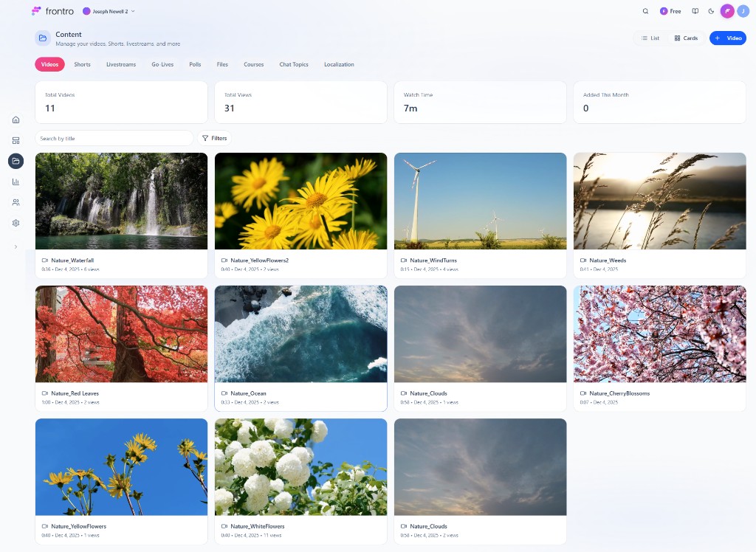Click the blue add Video button
The height and width of the screenshot is (552, 756).
(x=727, y=38)
